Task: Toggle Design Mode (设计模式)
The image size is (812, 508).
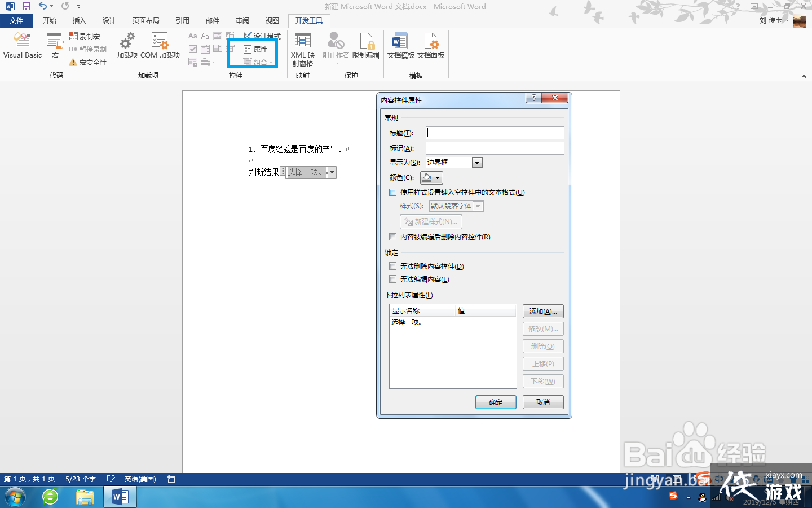Action: [x=262, y=36]
